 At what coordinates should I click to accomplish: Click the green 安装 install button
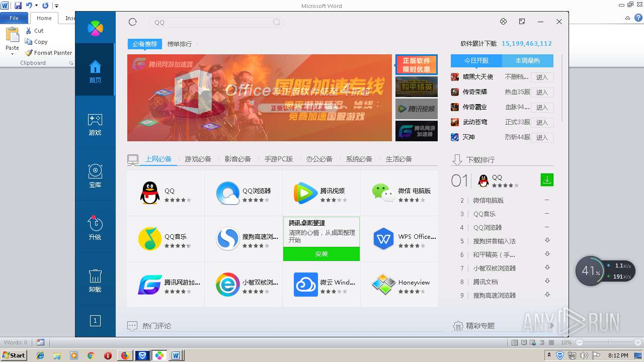pyautogui.click(x=321, y=254)
